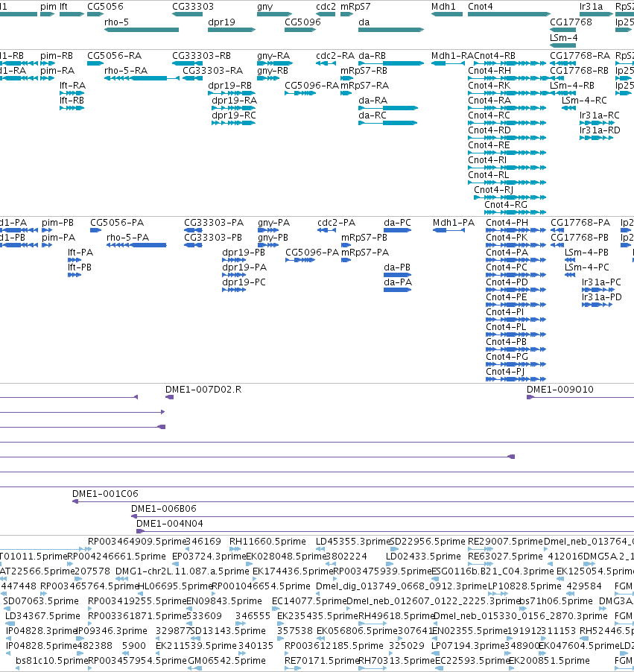Select protein 'Cnot4-PL'
This screenshot has height=672, width=634.
pos(506,326)
